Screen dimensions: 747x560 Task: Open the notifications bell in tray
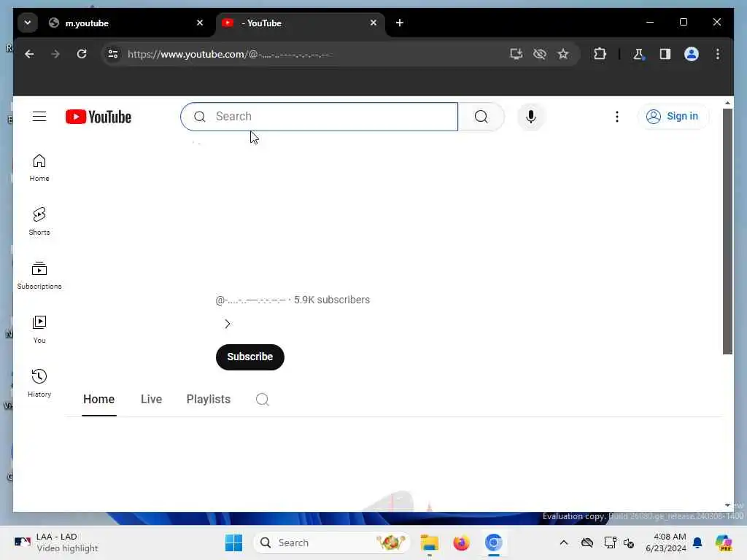[x=697, y=542]
